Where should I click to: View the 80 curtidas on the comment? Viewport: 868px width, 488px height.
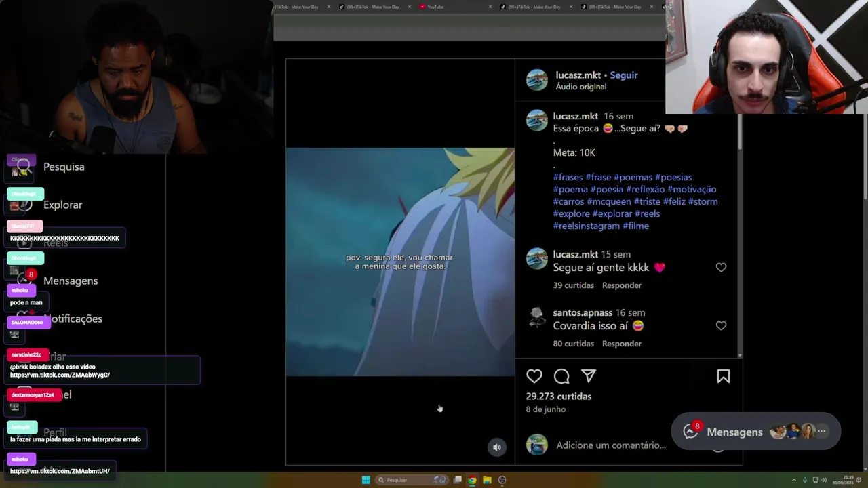click(573, 344)
